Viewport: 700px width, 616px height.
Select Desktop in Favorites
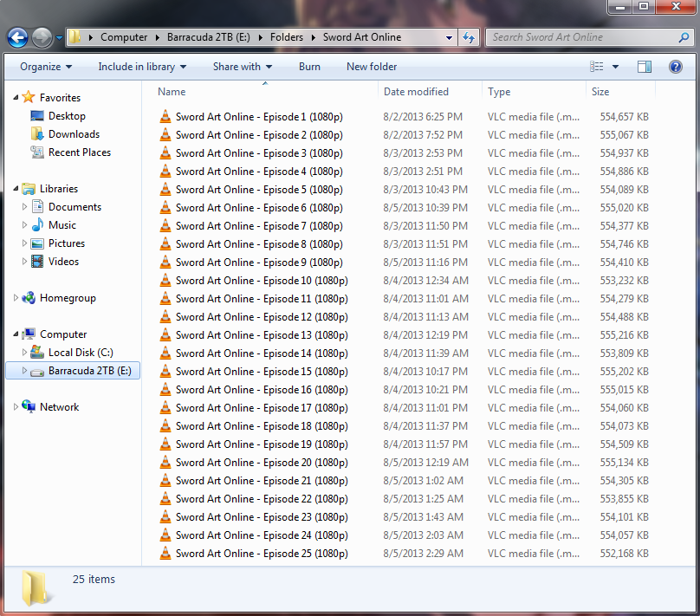[67, 116]
